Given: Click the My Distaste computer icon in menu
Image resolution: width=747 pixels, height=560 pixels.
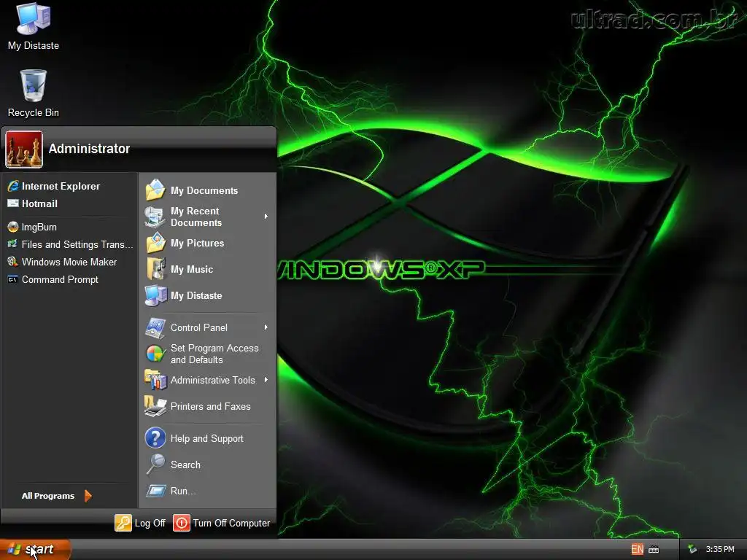Looking at the screenshot, I should pos(155,295).
